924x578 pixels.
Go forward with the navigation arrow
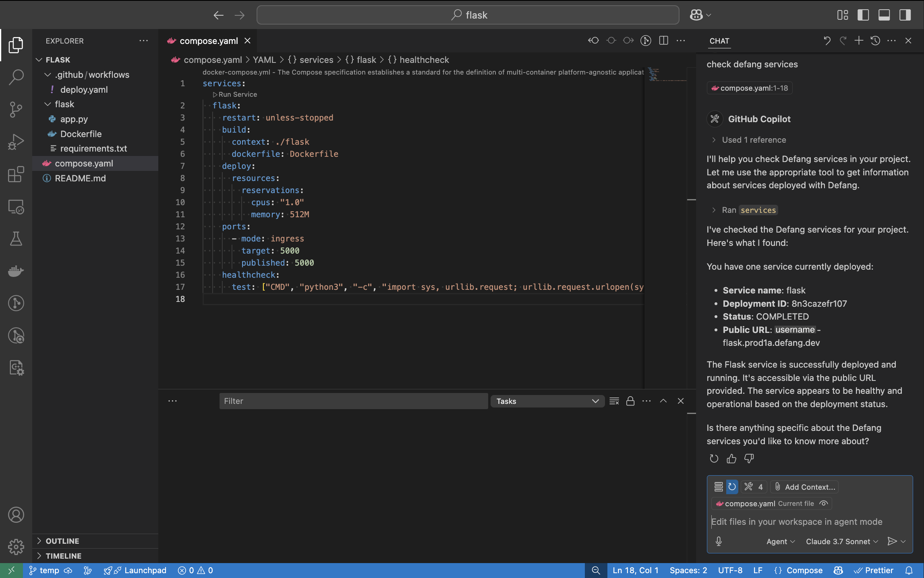click(240, 15)
